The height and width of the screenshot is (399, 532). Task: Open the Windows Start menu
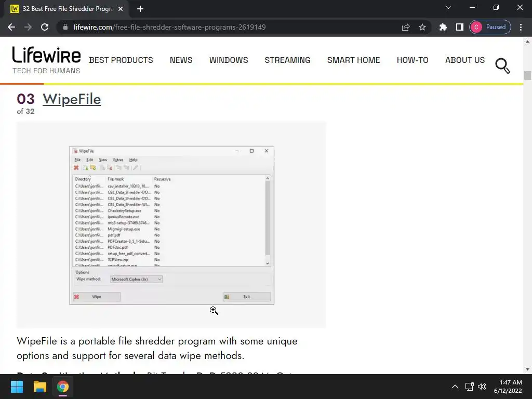(17, 387)
